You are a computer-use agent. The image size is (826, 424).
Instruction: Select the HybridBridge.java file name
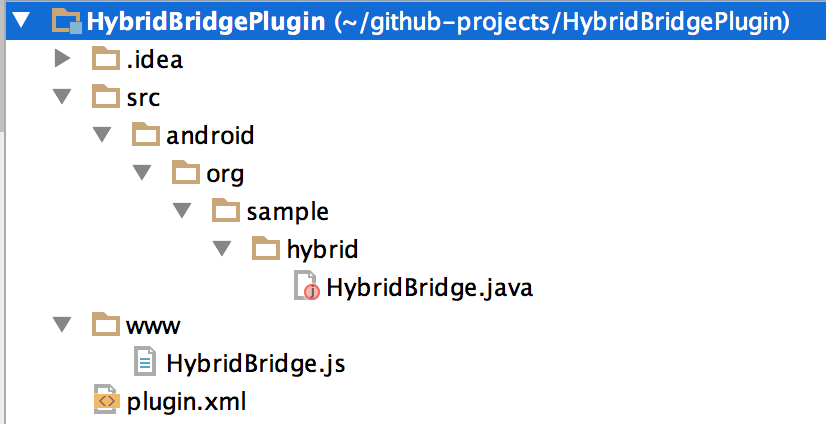click(x=429, y=288)
